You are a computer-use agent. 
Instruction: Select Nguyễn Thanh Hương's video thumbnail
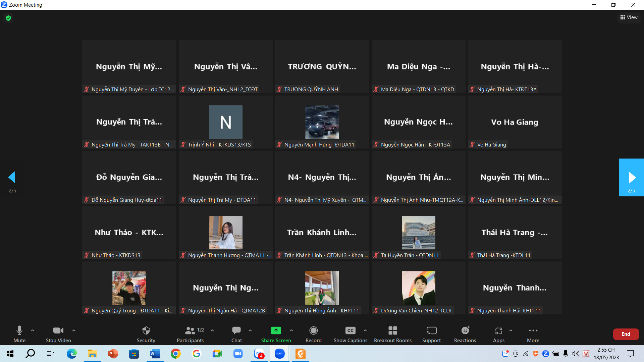coord(225,233)
